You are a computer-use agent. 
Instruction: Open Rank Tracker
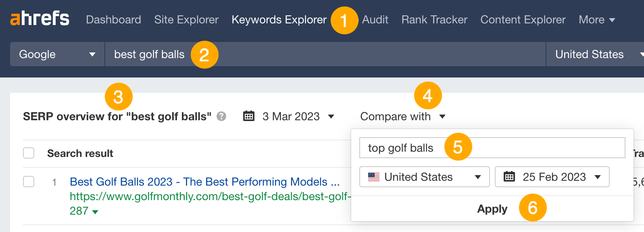(x=434, y=19)
